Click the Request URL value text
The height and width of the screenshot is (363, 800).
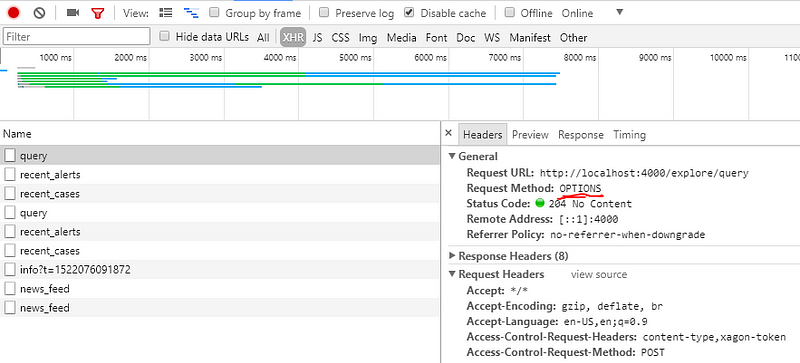click(x=644, y=173)
